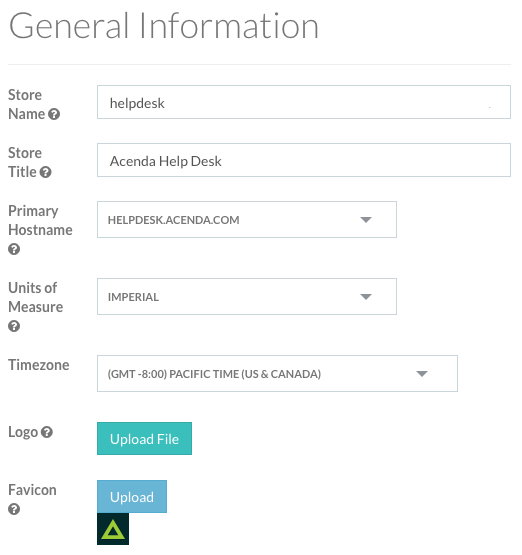Click into the Acenda Help Desk title field
Screen dimensions: 522x555
[x=304, y=160]
